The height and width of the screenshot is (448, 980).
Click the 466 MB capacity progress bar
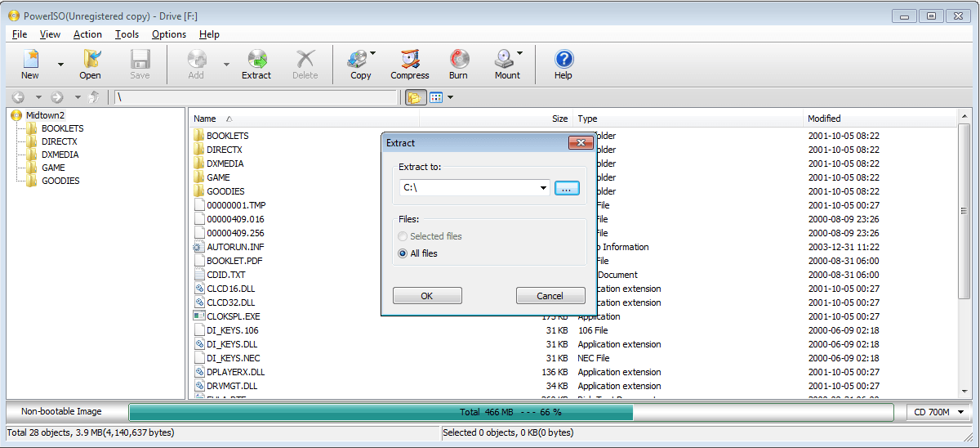(511, 412)
